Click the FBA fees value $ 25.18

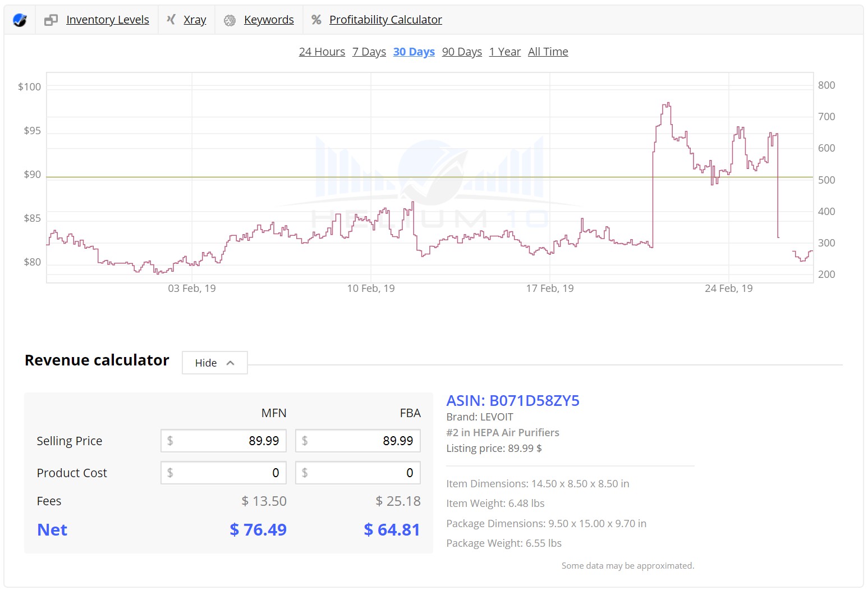point(398,501)
